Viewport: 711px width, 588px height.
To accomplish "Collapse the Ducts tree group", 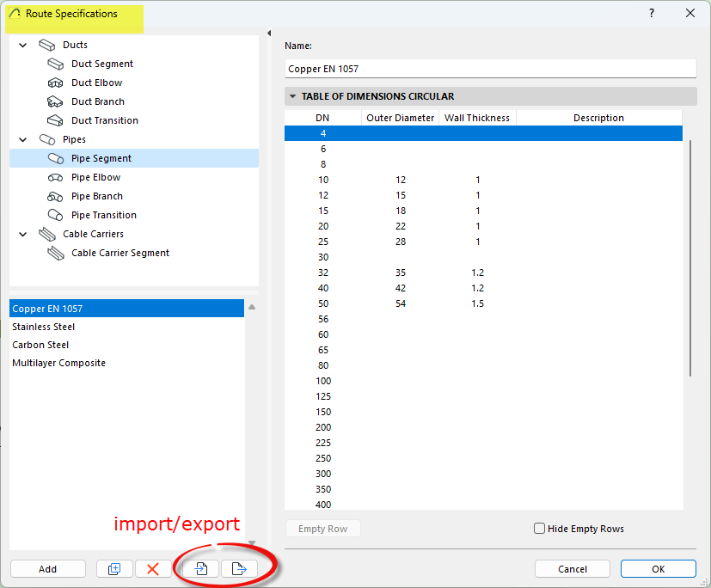I will click(22, 45).
